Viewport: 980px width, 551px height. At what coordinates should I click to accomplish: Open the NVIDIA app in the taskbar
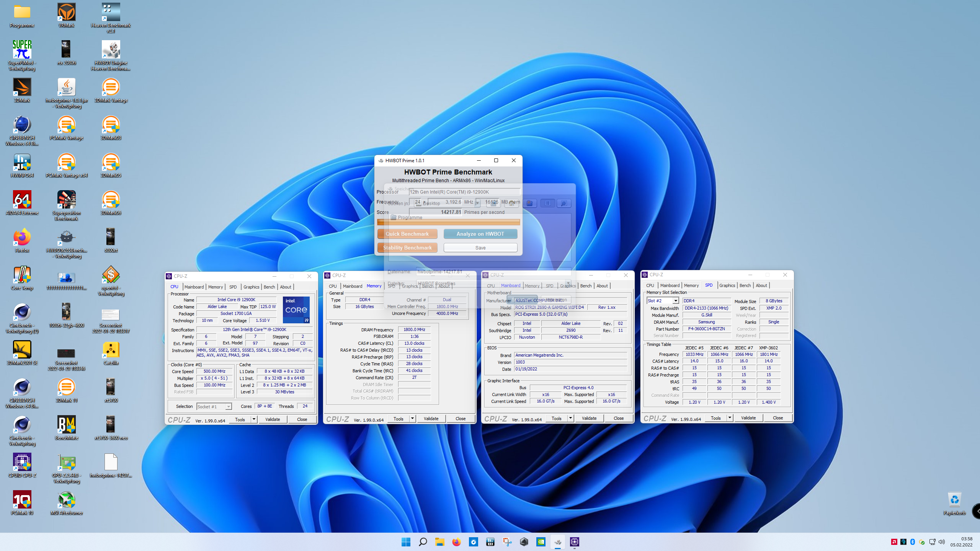541,542
